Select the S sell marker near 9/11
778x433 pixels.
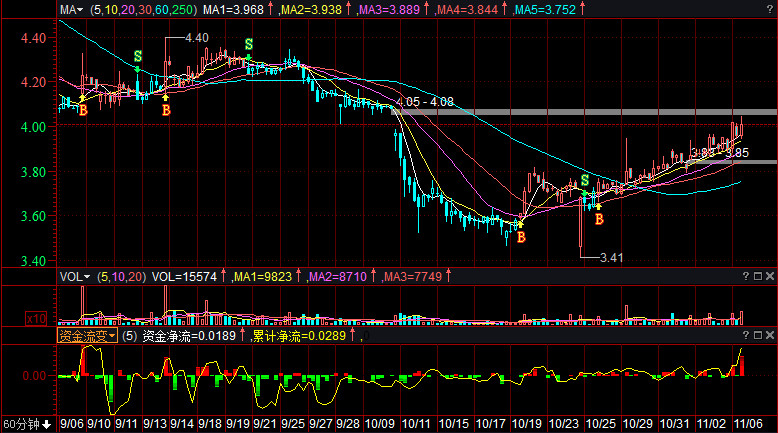138,56
